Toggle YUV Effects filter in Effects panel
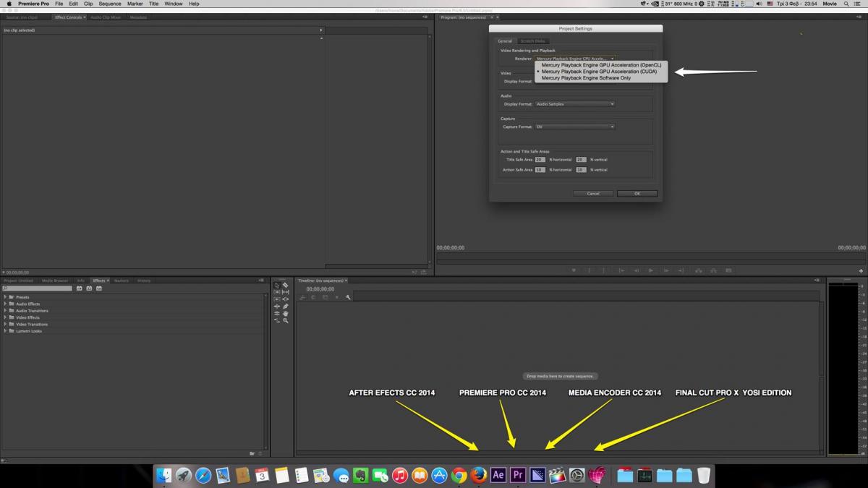The image size is (868, 488). point(99,288)
